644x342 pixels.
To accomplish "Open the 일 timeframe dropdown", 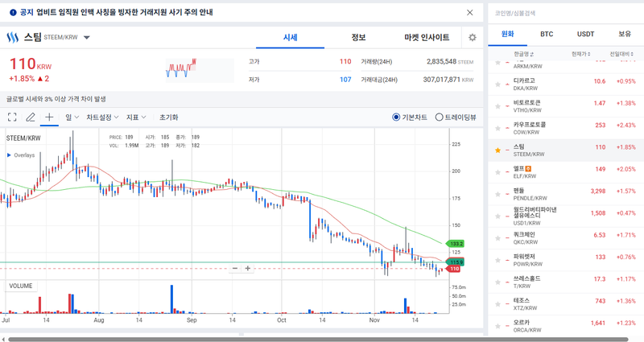I will pos(71,117).
